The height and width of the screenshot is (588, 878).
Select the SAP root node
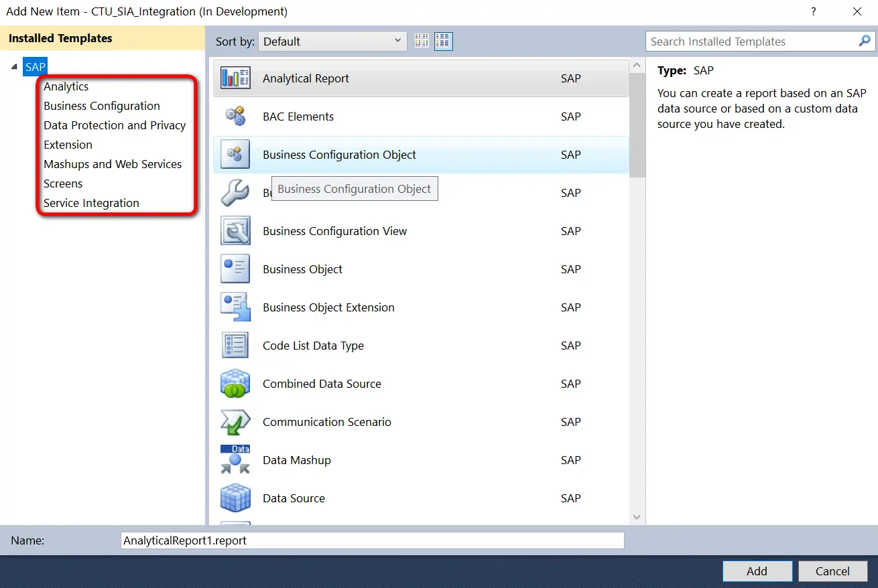click(36, 67)
